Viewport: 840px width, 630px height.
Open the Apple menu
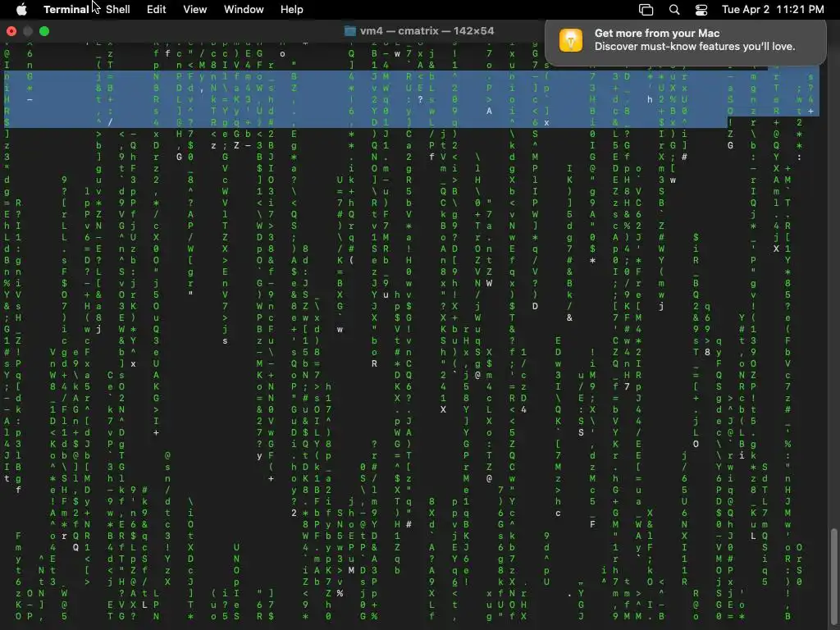tap(21, 9)
